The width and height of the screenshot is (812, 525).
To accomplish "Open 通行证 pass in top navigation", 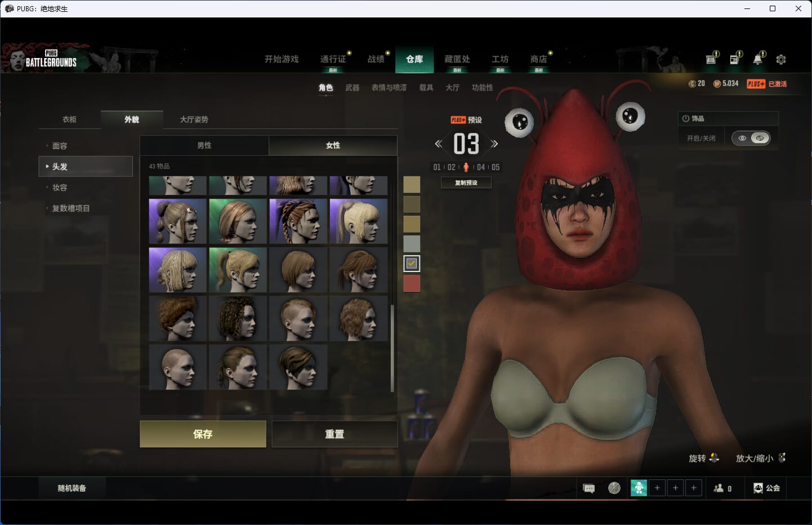I will click(333, 59).
